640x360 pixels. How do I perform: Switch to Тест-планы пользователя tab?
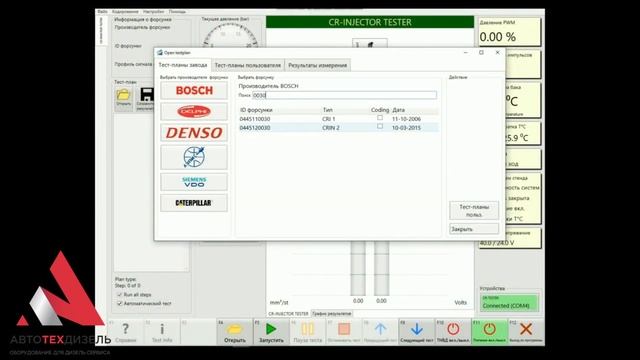click(x=248, y=65)
